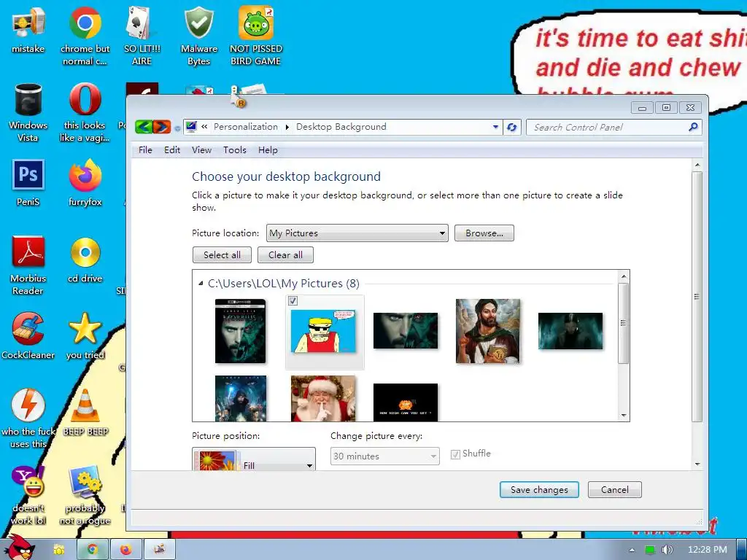Open the Malware Bytes desktop icon
This screenshot has height=560, width=747.
coord(198,36)
